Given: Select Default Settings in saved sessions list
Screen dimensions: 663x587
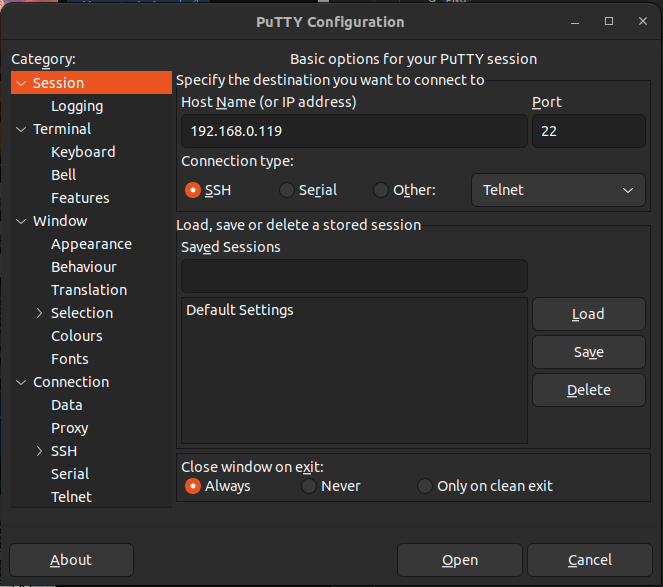Looking at the screenshot, I should (x=240, y=310).
